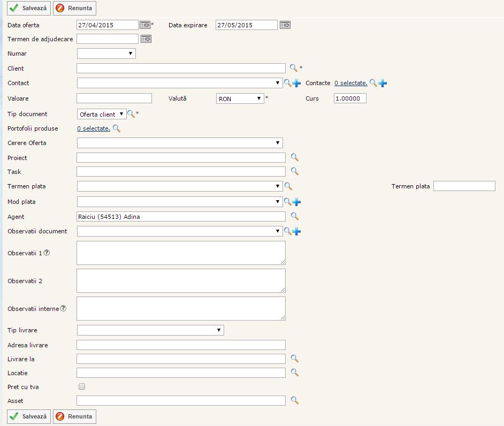Open the Data expirare calendar picker

point(285,25)
